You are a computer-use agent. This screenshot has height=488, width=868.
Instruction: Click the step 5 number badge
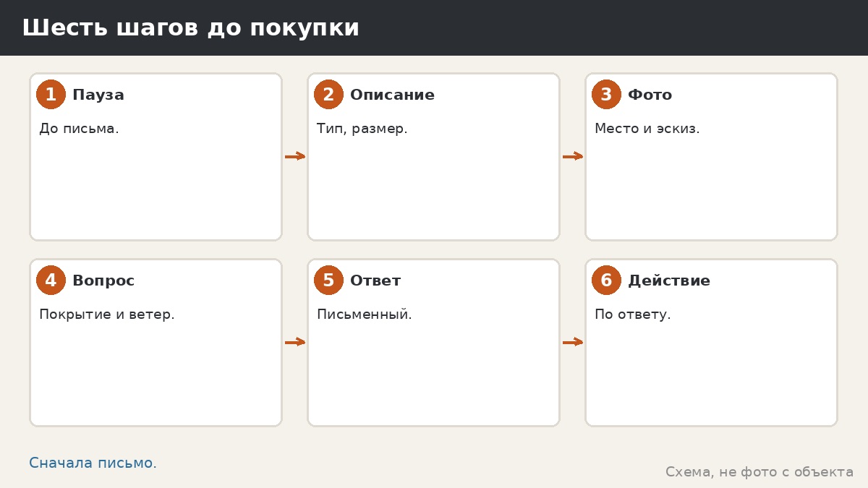click(328, 281)
